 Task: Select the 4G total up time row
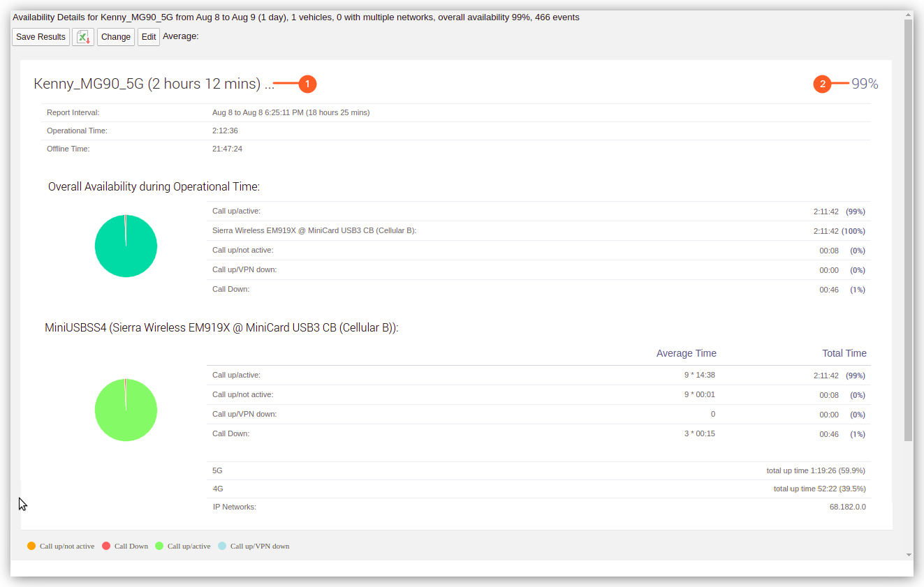click(x=539, y=489)
